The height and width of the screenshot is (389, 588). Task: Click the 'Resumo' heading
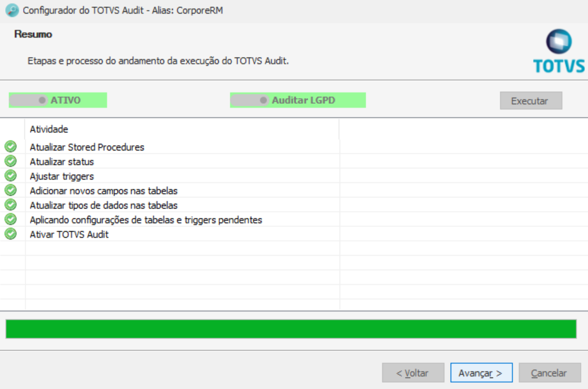point(33,34)
